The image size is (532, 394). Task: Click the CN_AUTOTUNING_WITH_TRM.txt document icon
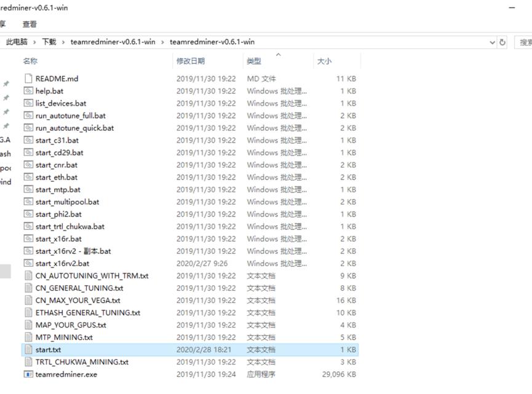[28, 275]
